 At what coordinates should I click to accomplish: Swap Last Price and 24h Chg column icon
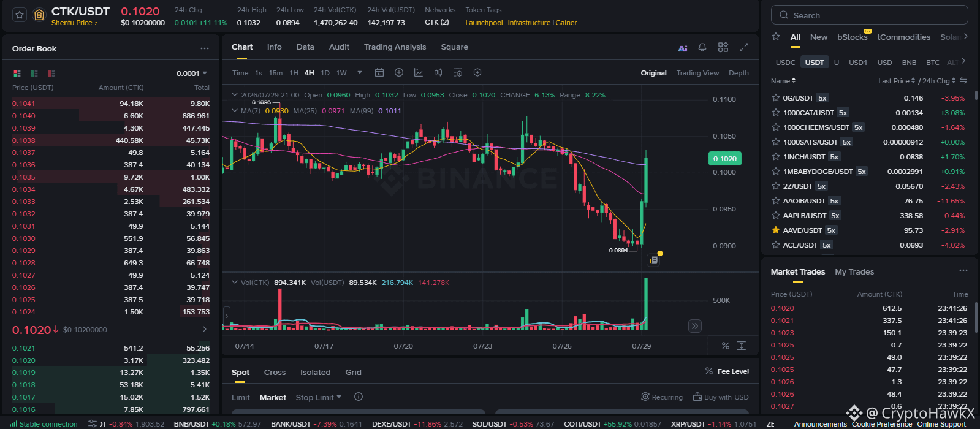coord(963,80)
